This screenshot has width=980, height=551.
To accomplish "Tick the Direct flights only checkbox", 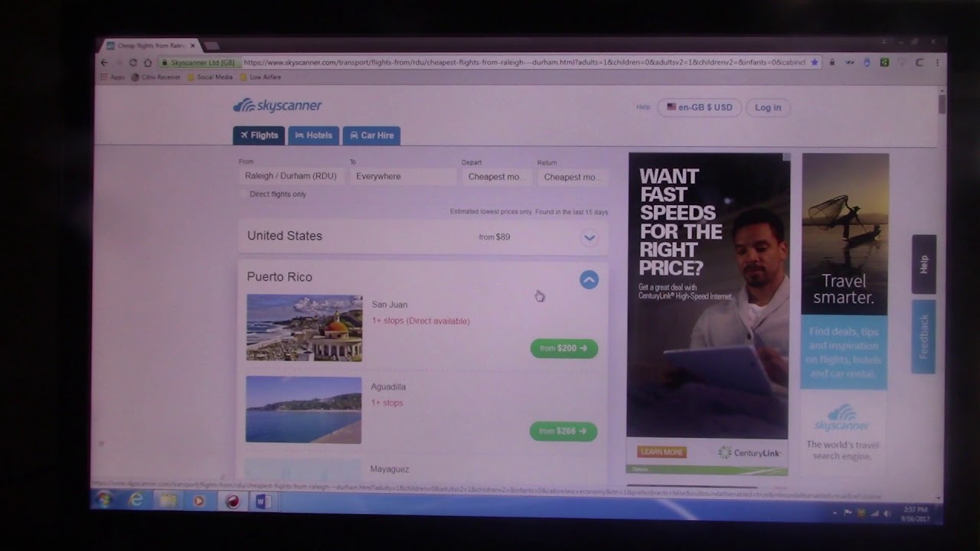I will 243,194.
